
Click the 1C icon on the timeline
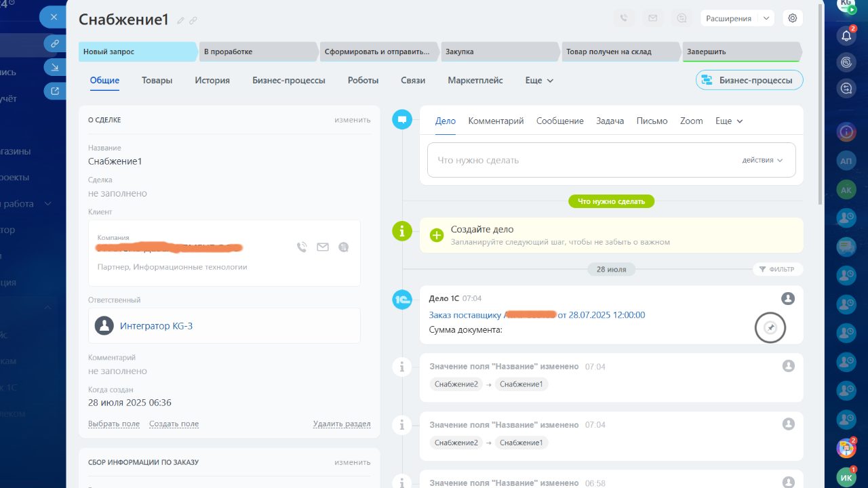402,300
